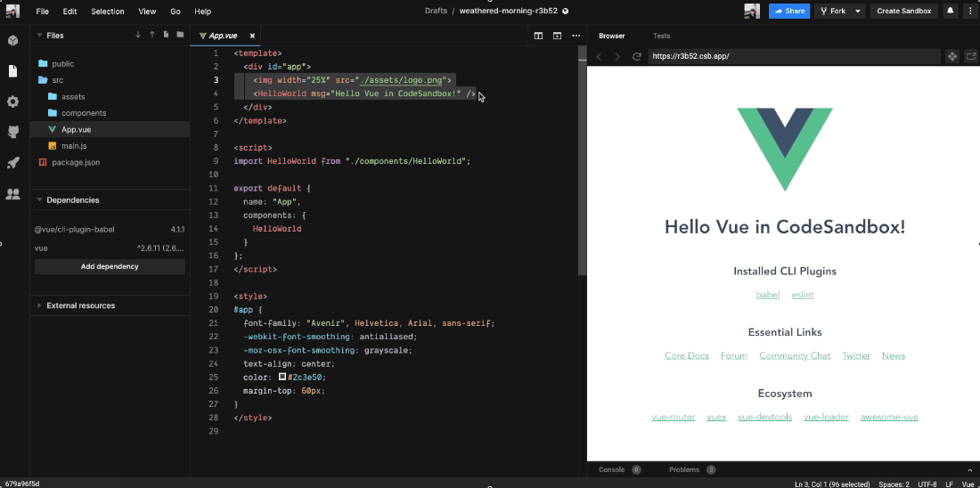Image resolution: width=980 pixels, height=488 pixels.
Task: Click the user avatar beside Share
Action: click(752, 11)
